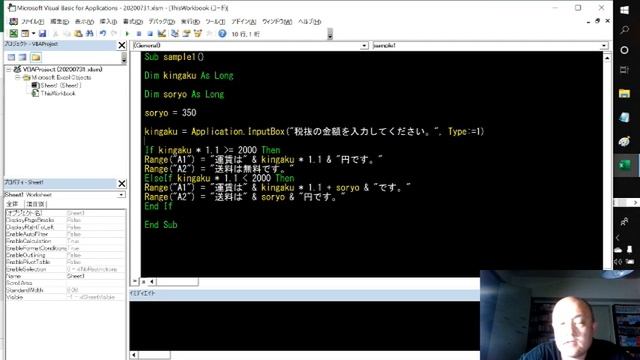
Task: Open the Windows Start menu
Action: (x=624, y=10)
